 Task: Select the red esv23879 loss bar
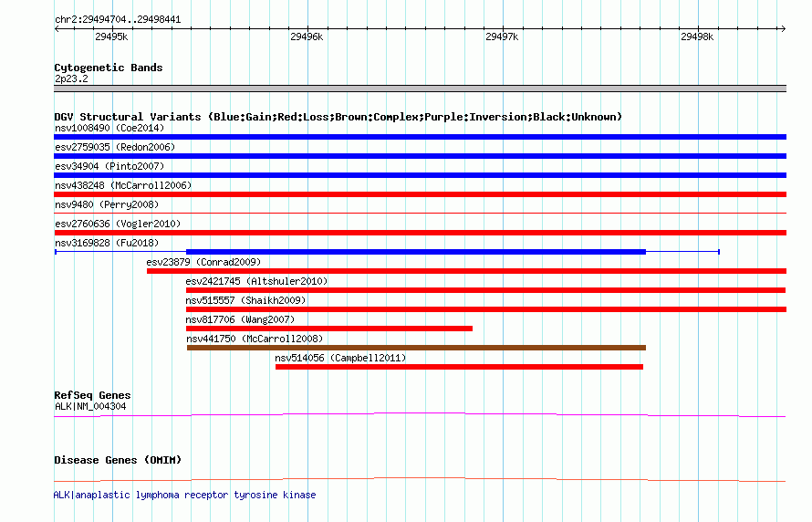pyautogui.click(x=466, y=271)
